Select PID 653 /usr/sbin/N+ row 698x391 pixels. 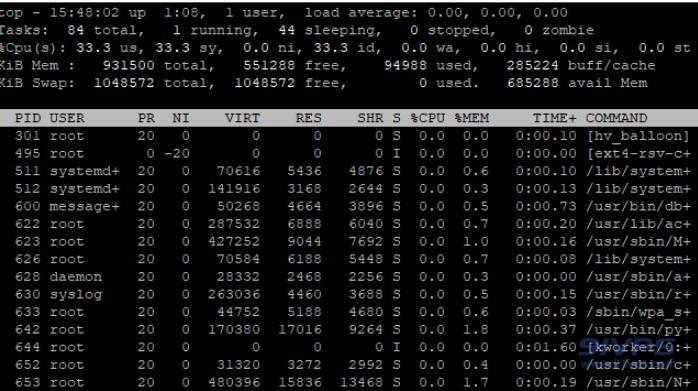point(349,383)
